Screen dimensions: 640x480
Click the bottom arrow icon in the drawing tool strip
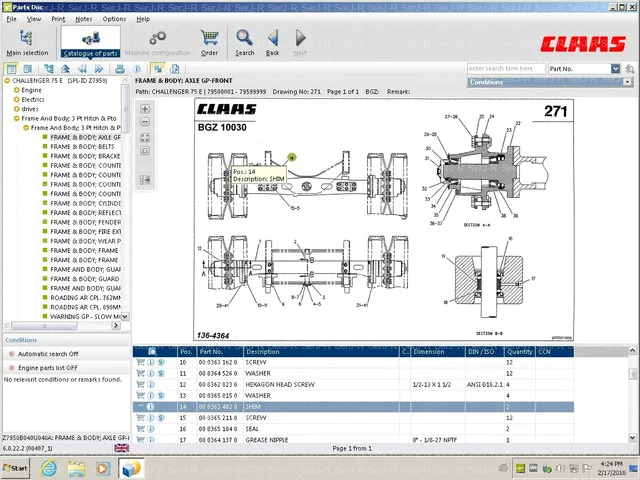(145, 180)
